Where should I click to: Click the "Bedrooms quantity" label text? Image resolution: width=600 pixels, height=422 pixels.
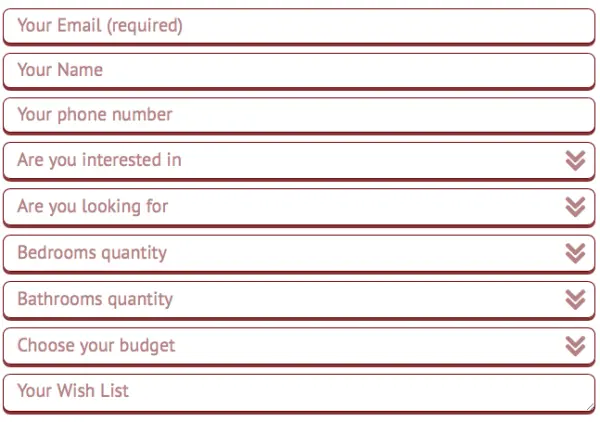92,253
